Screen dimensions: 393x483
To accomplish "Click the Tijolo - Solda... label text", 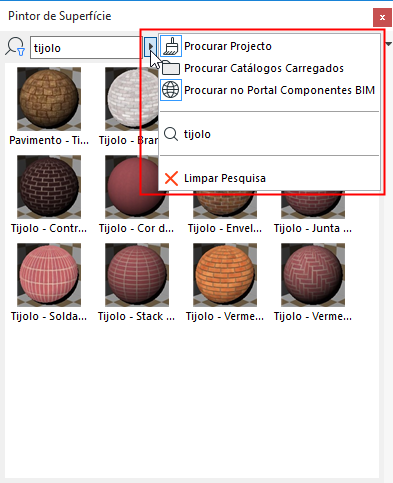I will 49,316.
